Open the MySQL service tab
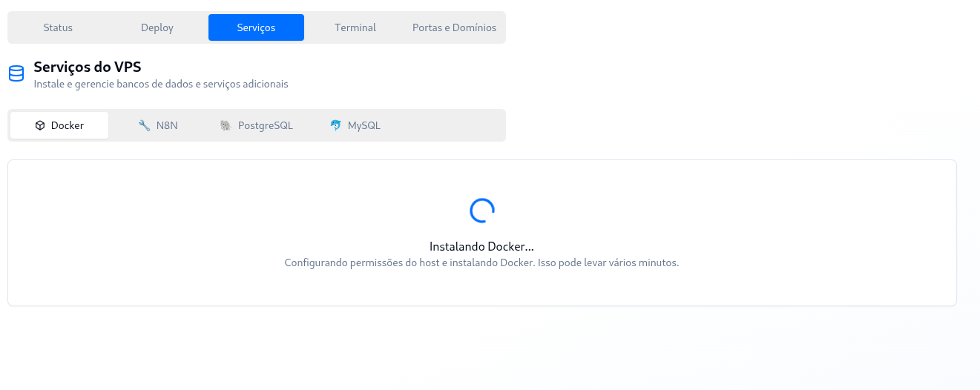Viewport: 980px width, 390px height. coord(355,125)
